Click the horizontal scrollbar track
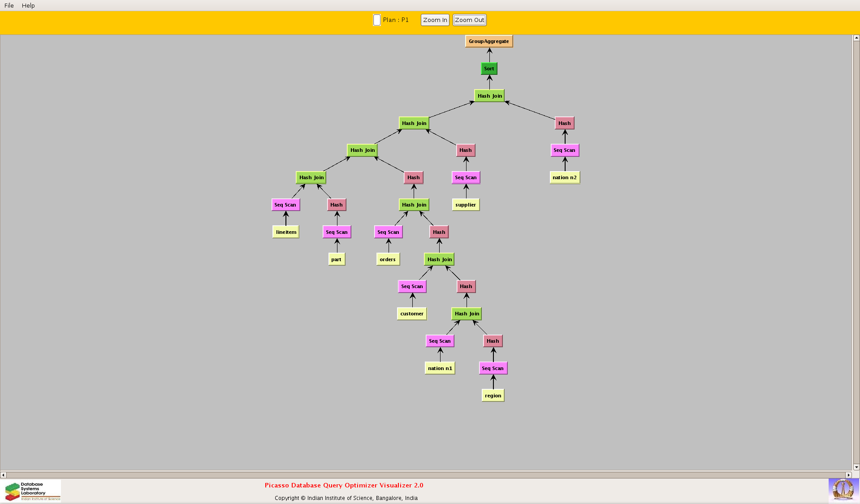Image resolution: width=860 pixels, height=504 pixels. click(426, 475)
